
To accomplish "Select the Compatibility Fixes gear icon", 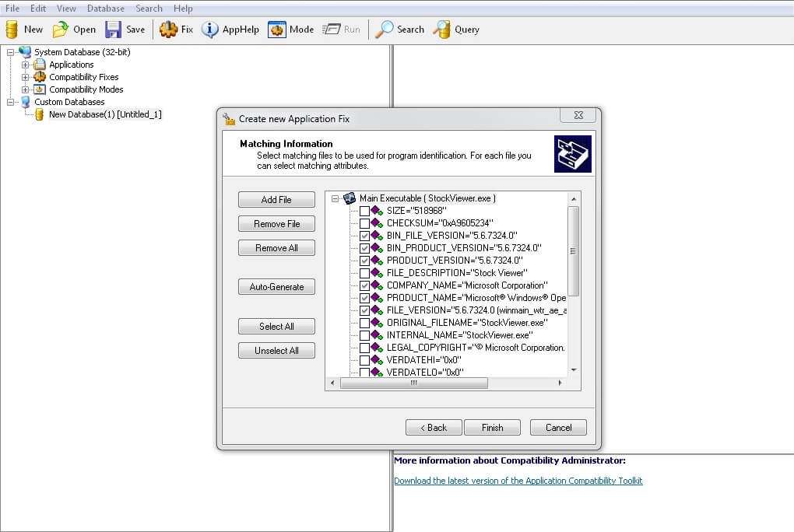I will (x=40, y=77).
